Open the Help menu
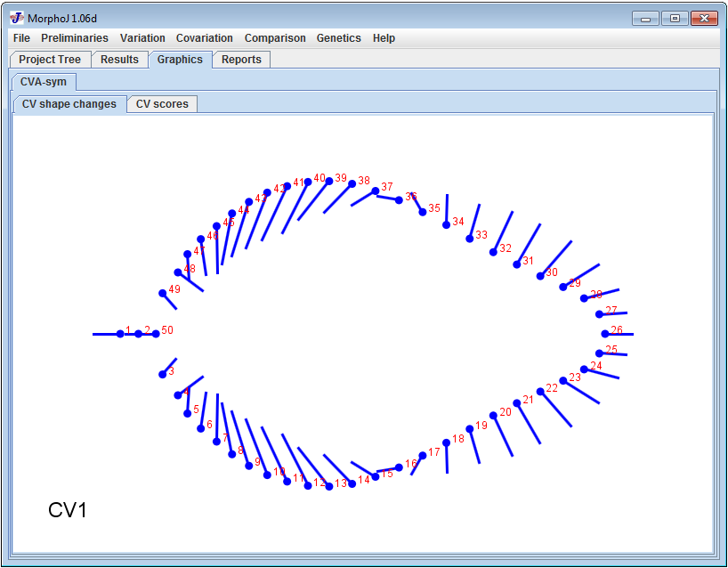The width and height of the screenshot is (728, 568). 384,38
